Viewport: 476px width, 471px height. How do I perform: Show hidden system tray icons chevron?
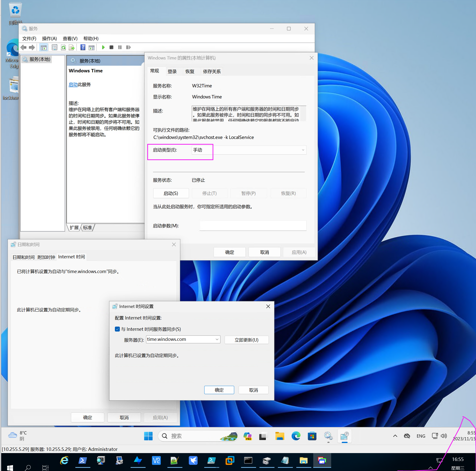point(395,436)
